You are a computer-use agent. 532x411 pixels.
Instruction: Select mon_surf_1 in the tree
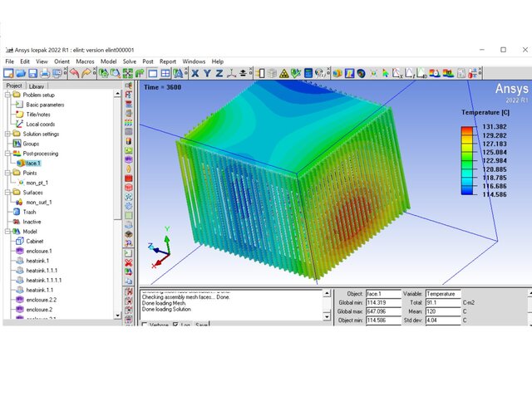point(39,203)
